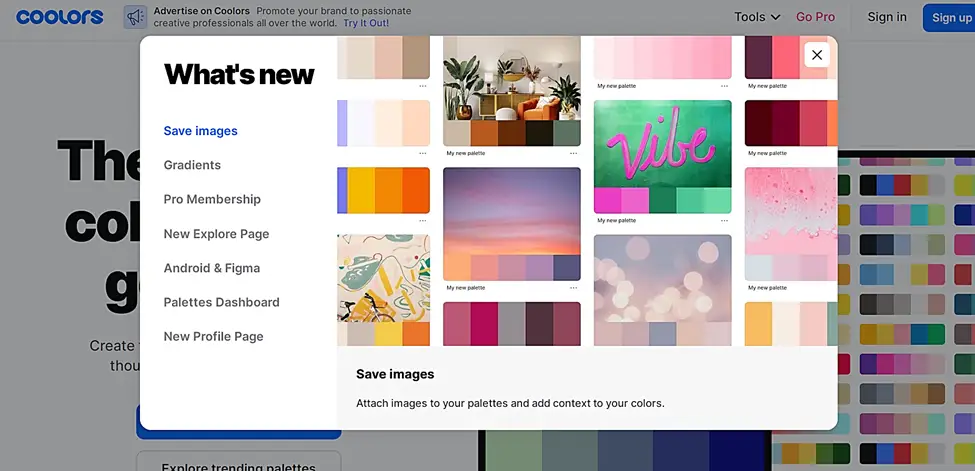Pick the hot magenta swatch under vibe image
The width and height of the screenshot is (975, 471).
tap(608, 200)
